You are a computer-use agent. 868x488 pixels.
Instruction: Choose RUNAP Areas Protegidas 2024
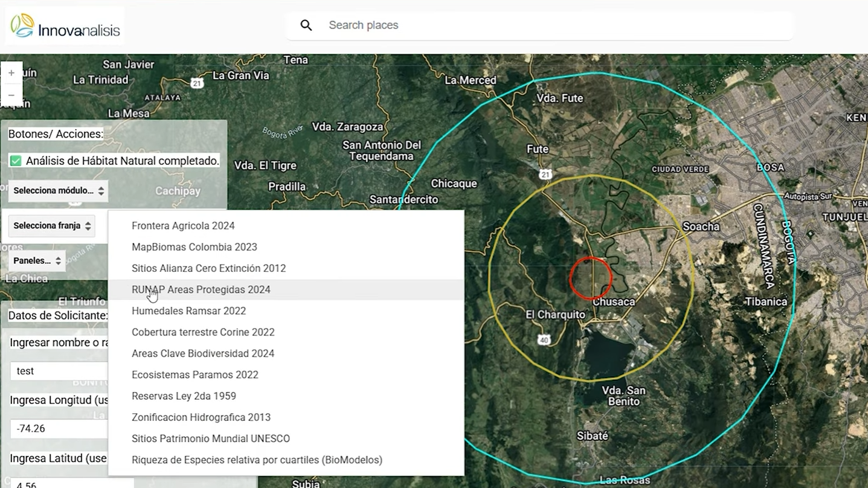[286, 289]
